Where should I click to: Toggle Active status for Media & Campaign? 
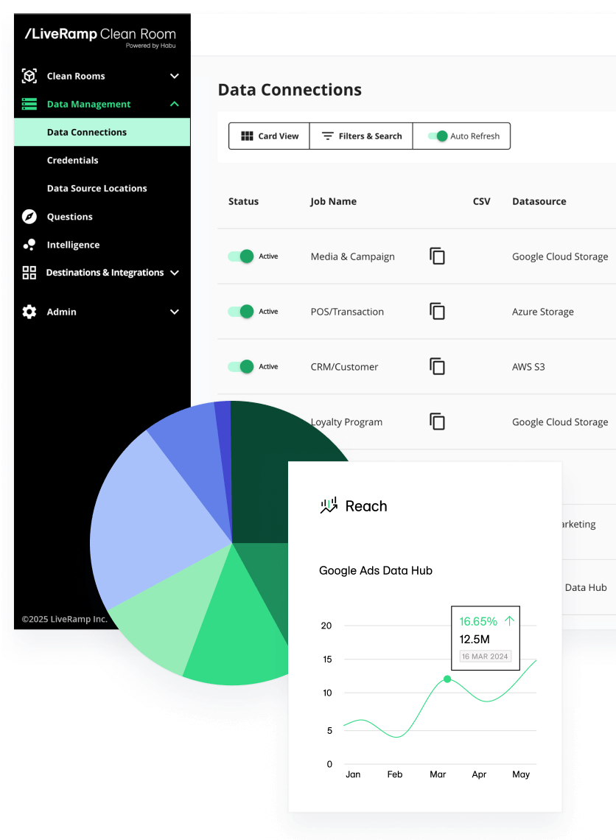click(240, 256)
